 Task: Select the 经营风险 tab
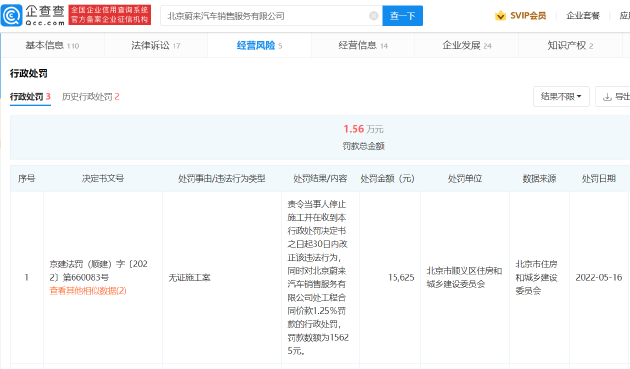pos(259,45)
